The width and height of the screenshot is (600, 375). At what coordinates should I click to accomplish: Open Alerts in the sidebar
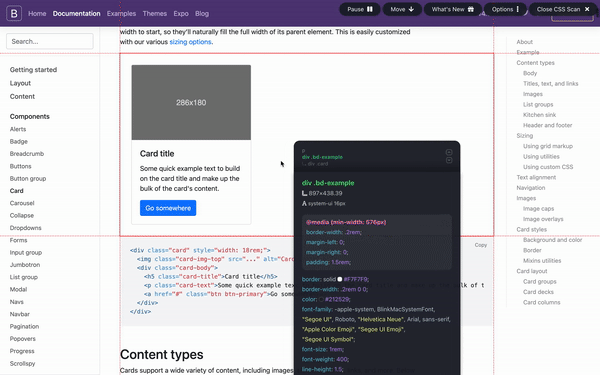(18, 129)
